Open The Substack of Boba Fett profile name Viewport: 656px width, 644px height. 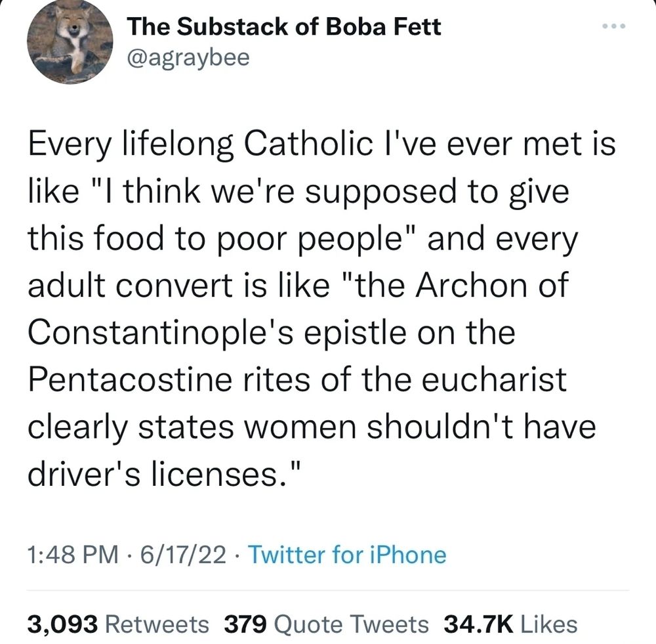pyautogui.click(x=283, y=27)
